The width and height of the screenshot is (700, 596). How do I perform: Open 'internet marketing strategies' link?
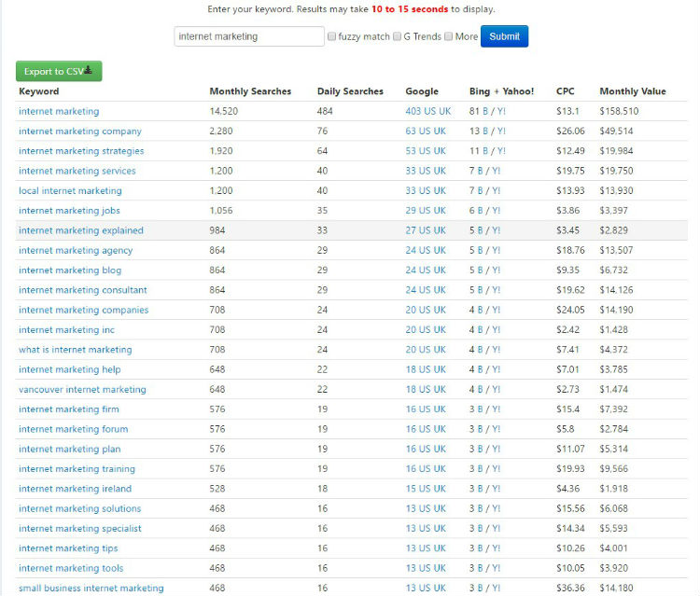pos(81,151)
